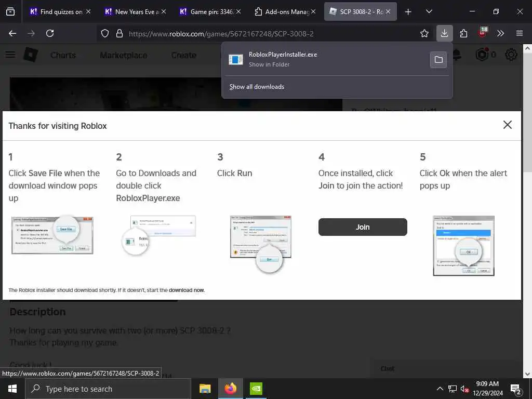Screen dimensions: 532x399
Task: View site security padlock info
Action: tap(119, 33)
